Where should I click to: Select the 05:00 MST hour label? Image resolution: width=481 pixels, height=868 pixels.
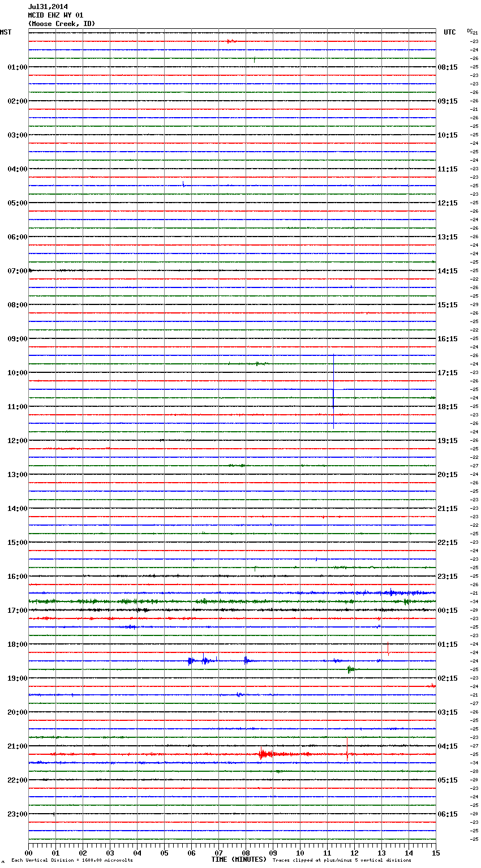click(18, 203)
